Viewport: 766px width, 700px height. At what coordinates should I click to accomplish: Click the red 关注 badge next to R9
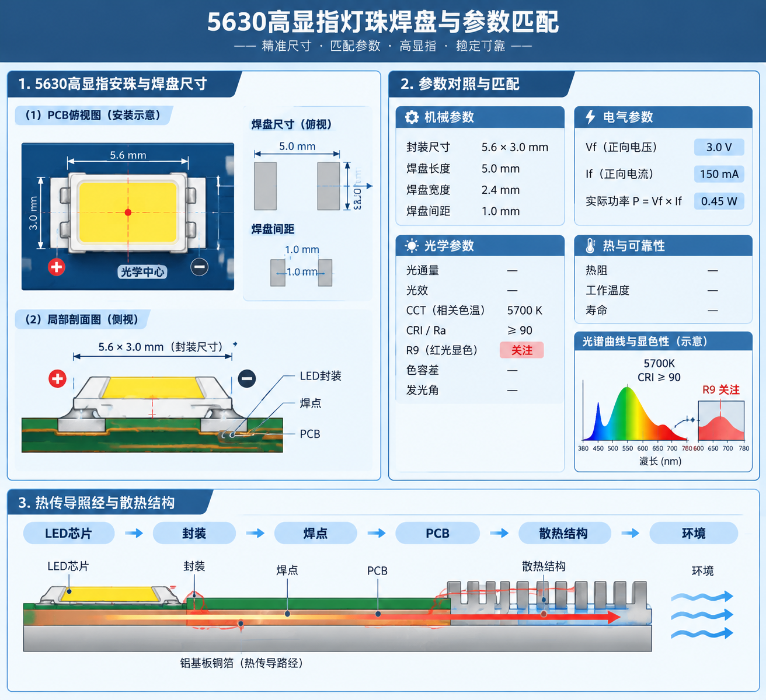tap(522, 350)
